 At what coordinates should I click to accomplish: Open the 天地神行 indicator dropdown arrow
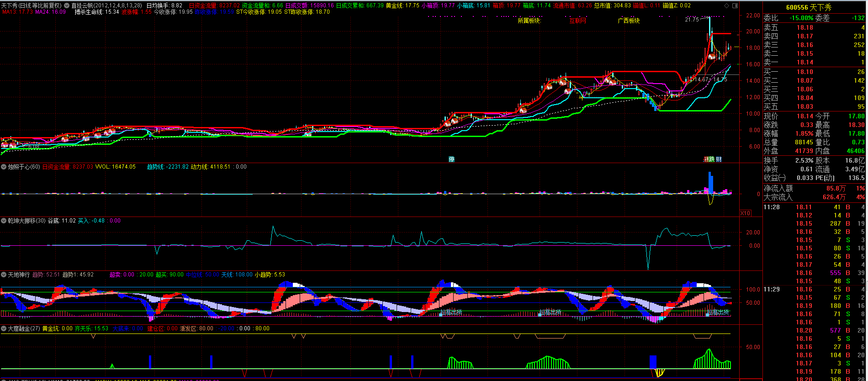point(4,275)
